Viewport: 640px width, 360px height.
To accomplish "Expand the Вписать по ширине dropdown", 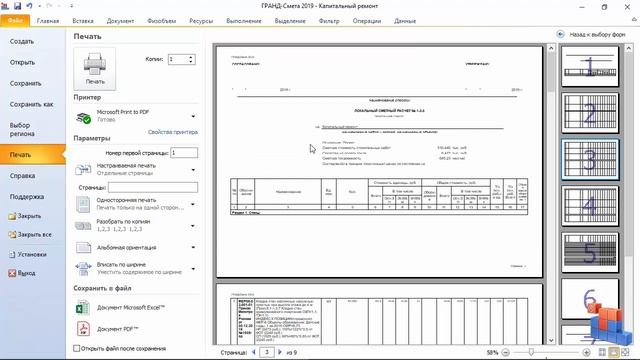I will (x=193, y=269).
